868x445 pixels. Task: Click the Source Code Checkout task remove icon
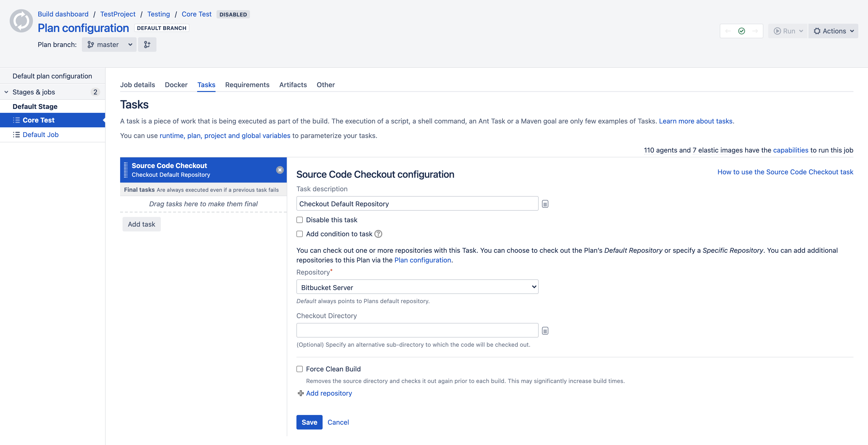pos(280,170)
